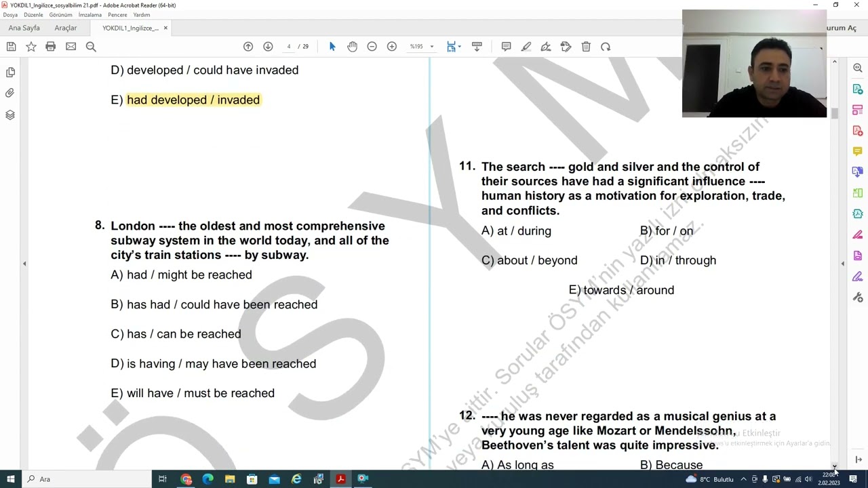
Task: Click the vertical scrollbar thumb
Action: 835,112
